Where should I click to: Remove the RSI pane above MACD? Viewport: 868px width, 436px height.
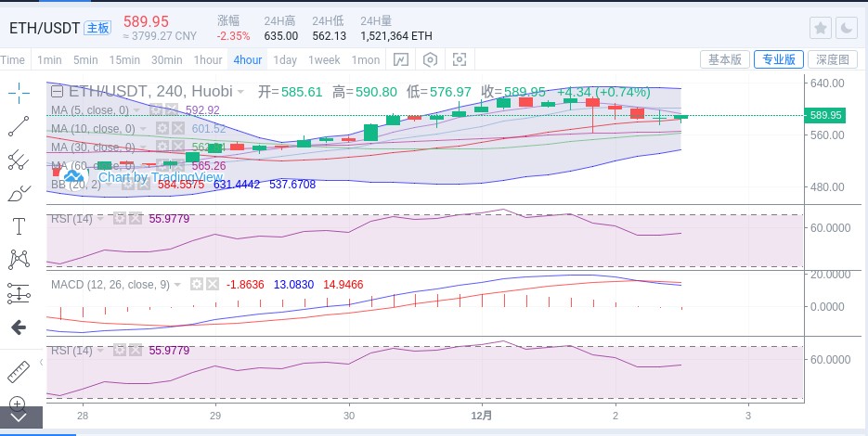click(x=136, y=219)
